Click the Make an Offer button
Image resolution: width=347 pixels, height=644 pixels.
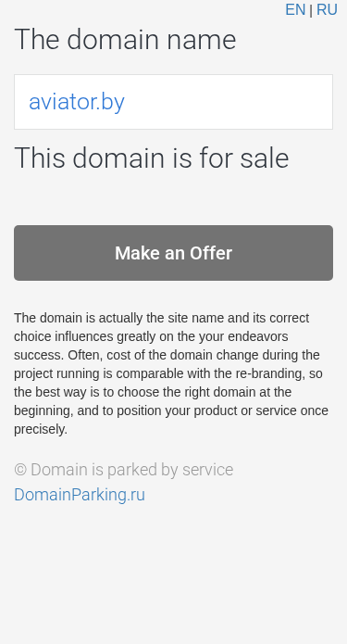coord(174,253)
